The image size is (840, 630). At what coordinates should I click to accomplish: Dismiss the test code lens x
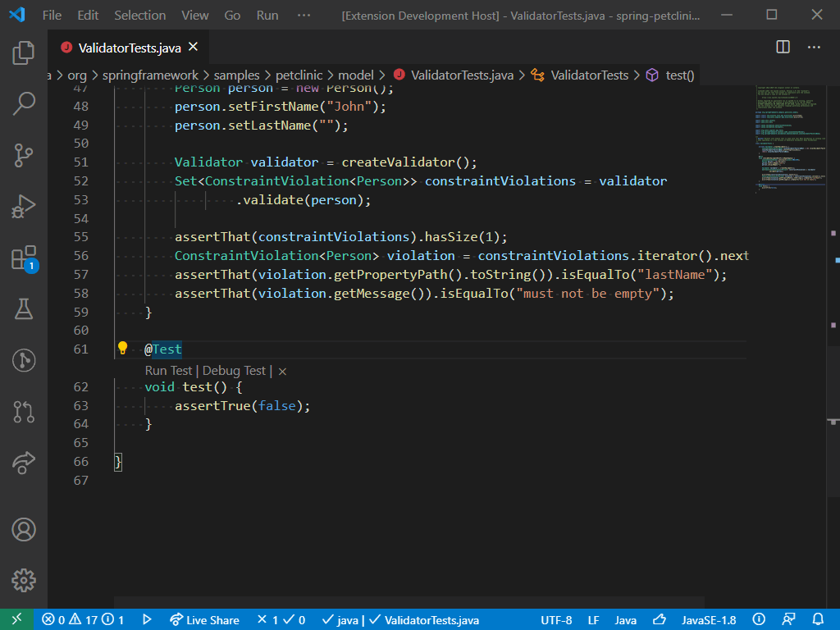tap(282, 372)
